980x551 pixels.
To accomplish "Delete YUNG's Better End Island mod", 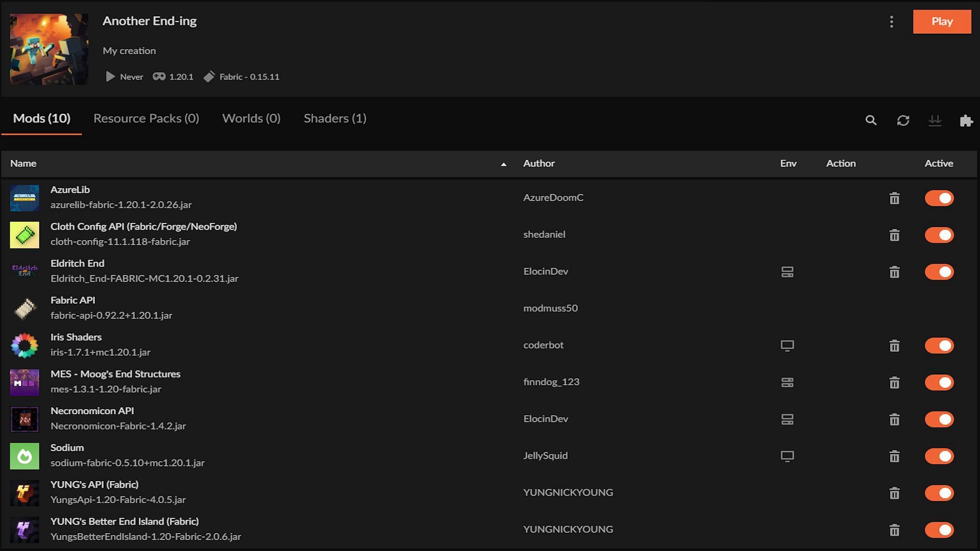I will [894, 530].
